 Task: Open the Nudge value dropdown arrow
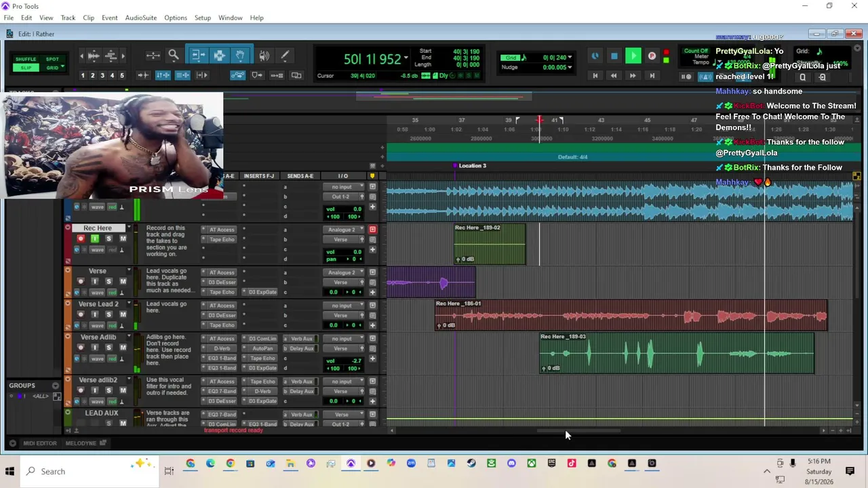(569, 67)
